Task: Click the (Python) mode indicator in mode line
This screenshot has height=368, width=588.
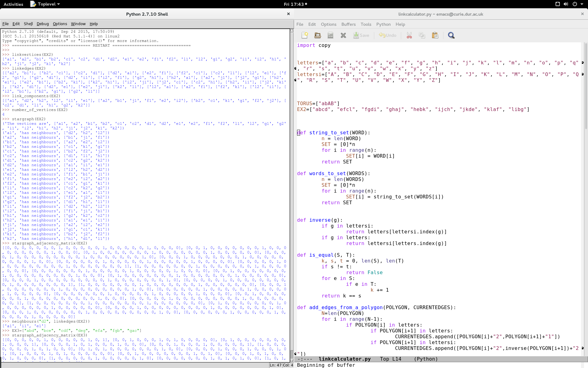Action: click(426, 359)
